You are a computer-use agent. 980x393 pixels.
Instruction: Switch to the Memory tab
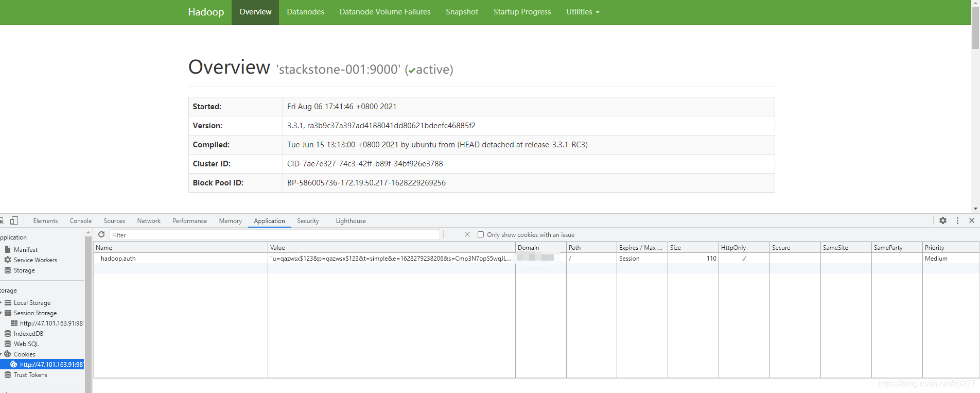230,221
